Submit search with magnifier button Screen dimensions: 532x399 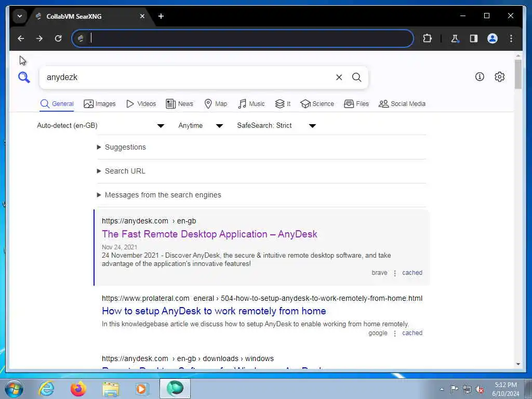pos(356,77)
